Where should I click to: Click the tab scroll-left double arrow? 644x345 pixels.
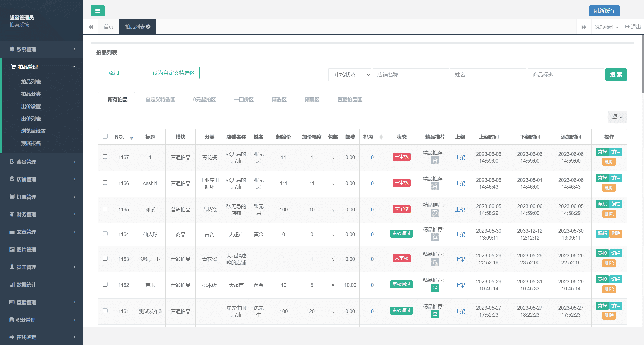pyautogui.click(x=91, y=27)
